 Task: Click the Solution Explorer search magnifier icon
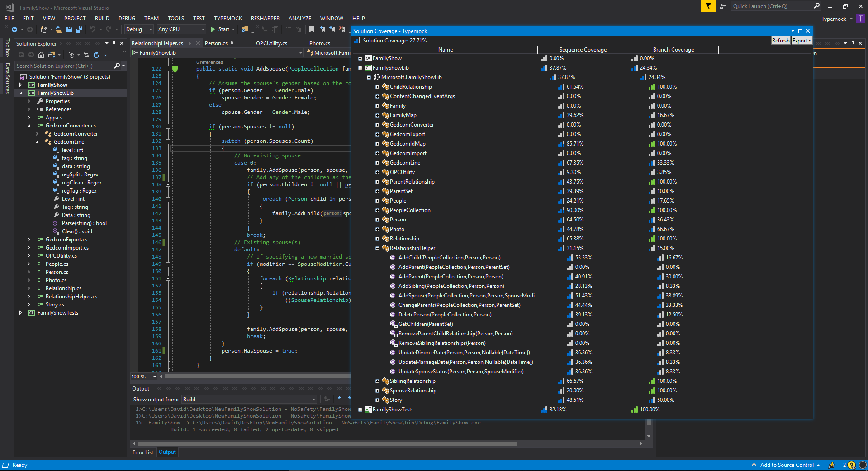coord(117,66)
